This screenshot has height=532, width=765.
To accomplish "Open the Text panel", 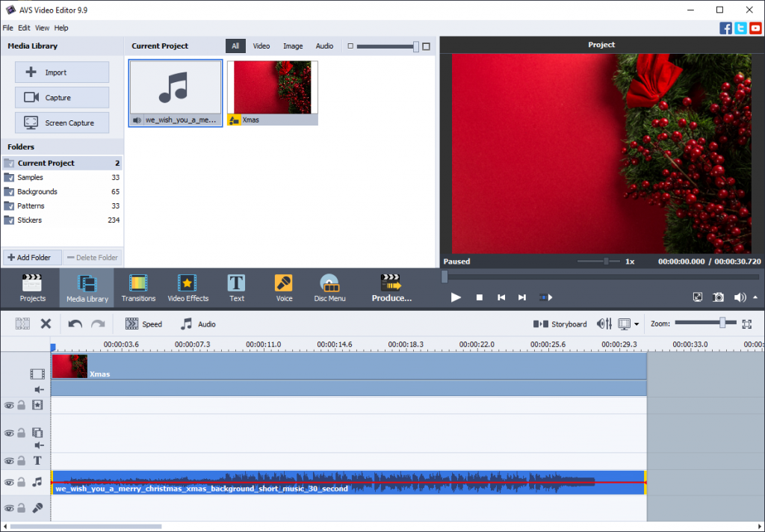I will 237,288.
